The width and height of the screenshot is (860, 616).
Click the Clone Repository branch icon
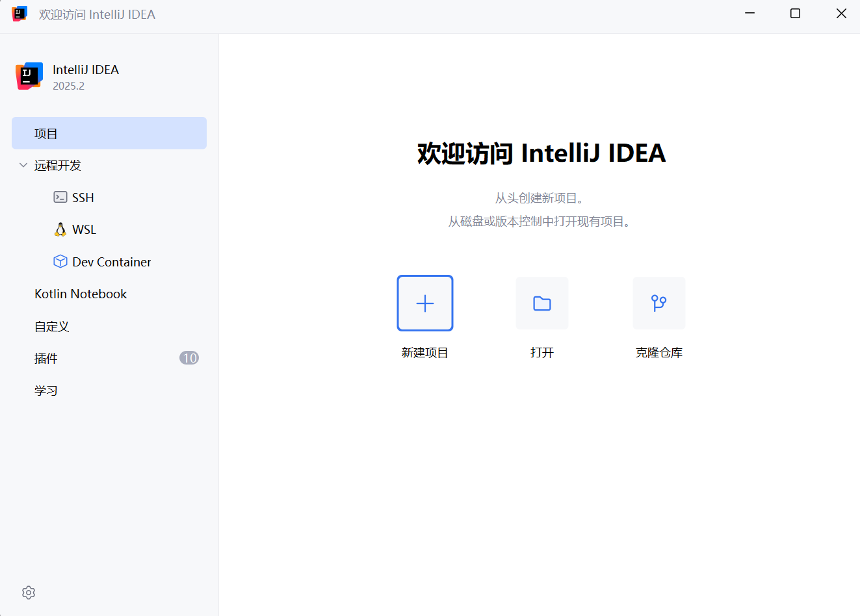point(658,303)
